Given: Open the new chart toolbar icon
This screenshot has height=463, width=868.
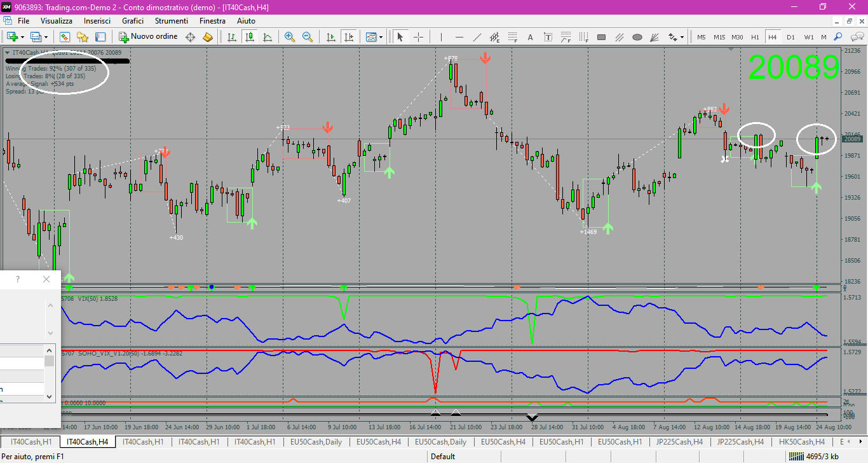Looking at the screenshot, I should point(11,37).
